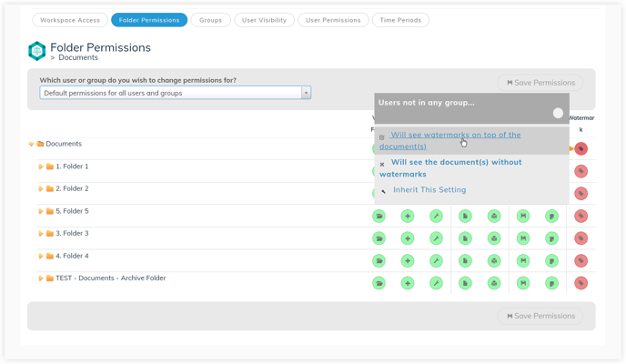Click the open-folder icon in TEST Archive Folder row
Screen dimensions: 626x364
tap(379, 283)
